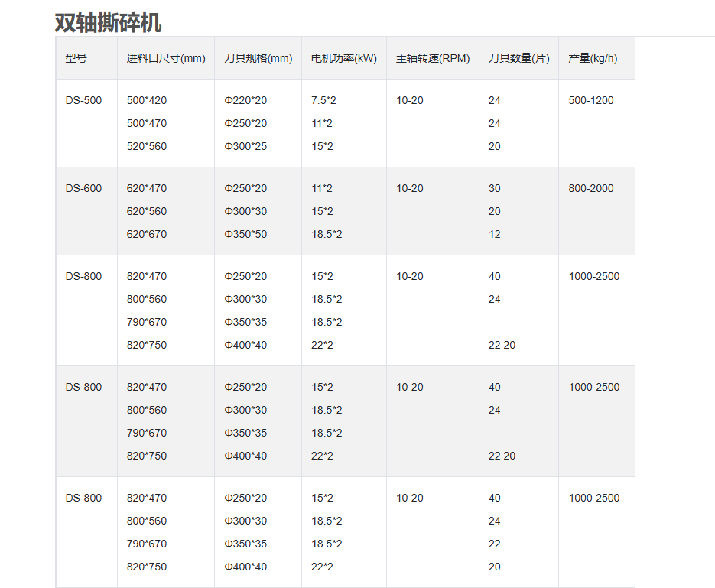Select blade count 30 in DS-600 row
Image resolution: width=715 pixels, height=588 pixels.
tap(495, 188)
